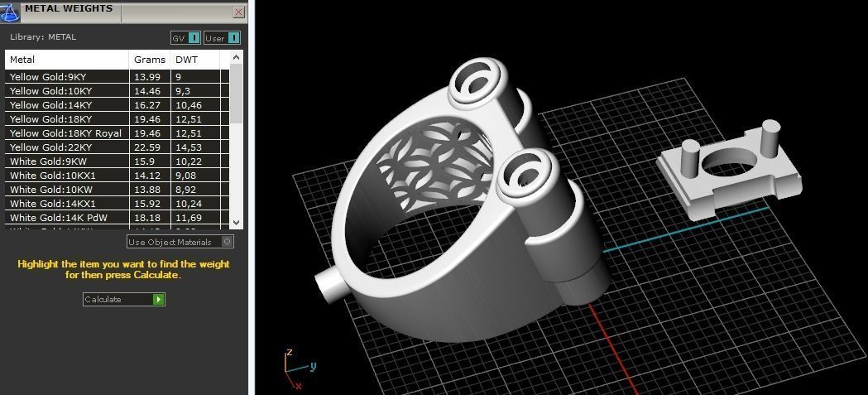Click the green arrow on Calculate
868x395 pixels.
tap(158, 299)
